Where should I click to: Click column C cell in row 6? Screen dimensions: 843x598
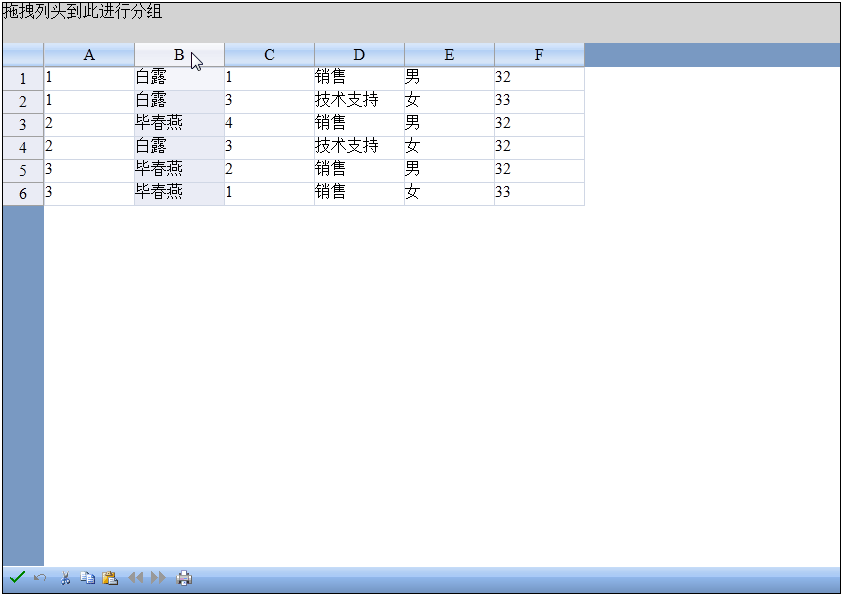pos(269,194)
